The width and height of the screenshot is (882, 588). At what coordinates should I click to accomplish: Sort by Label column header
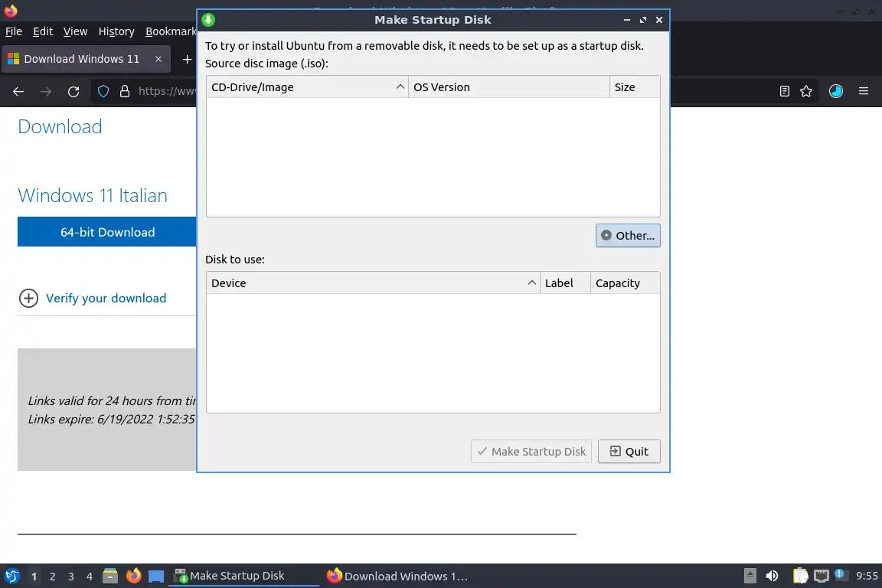click(x=565, y=283)
